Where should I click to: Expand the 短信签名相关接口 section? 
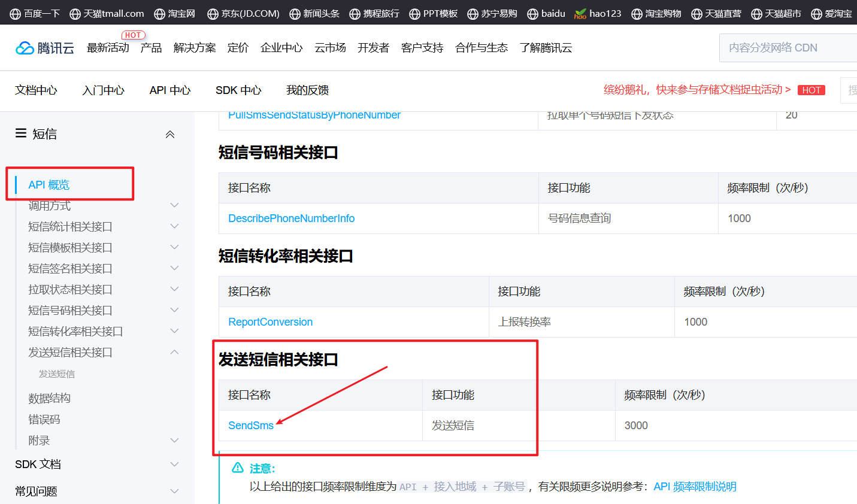click(174, 268)
